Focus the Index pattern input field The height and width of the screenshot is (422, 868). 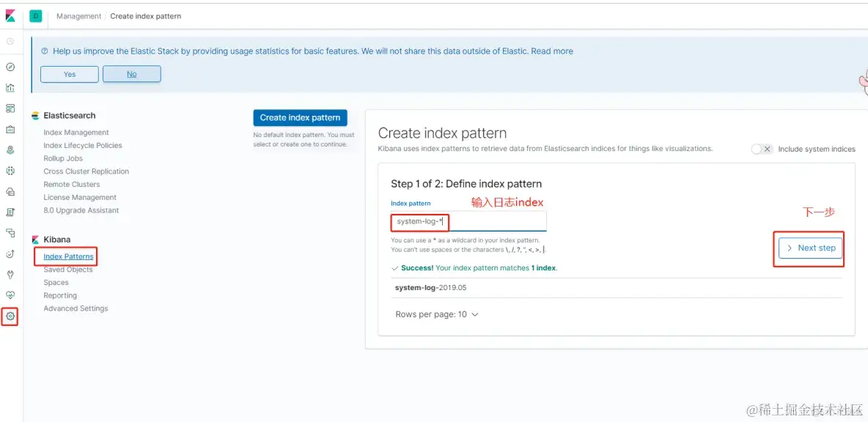point(468,221)
